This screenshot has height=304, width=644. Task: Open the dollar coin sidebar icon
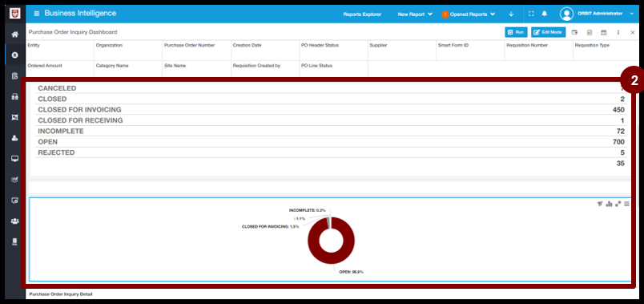tap(14, 55)
